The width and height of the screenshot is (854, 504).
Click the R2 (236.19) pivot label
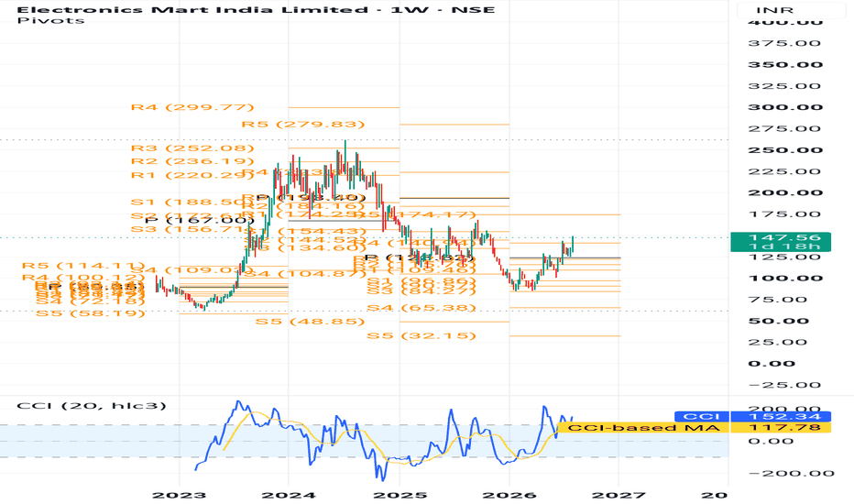(192, 161)
